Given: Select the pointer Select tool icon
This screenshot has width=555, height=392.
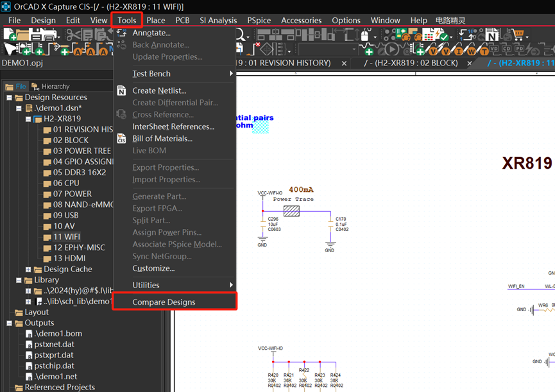Looking at the screenshot, I should pos(11,49).
